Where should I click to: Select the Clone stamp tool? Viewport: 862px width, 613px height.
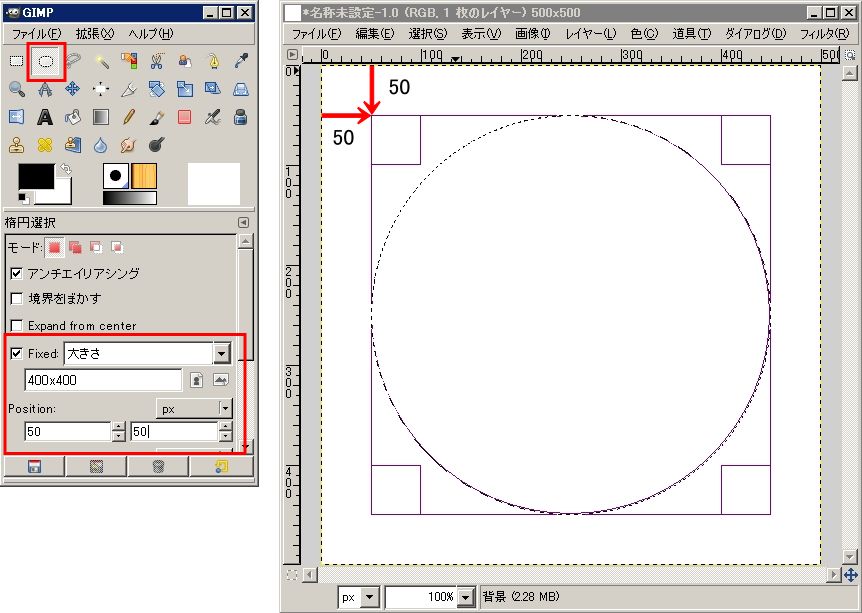[x=16, y=145]
